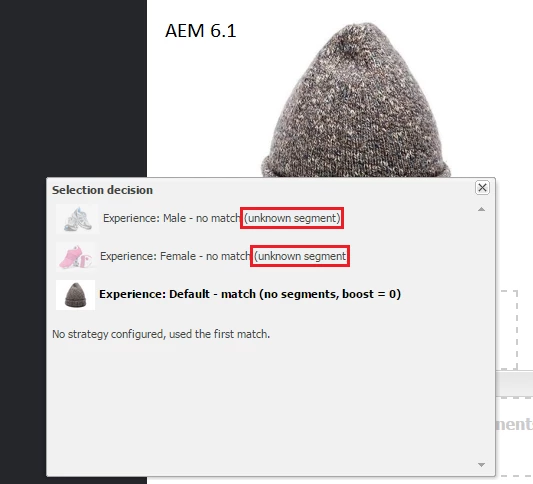Click "(unknown segment)" in the Male row
The image size is (533, 484).
pyautogui.click(x=292, y=218)
